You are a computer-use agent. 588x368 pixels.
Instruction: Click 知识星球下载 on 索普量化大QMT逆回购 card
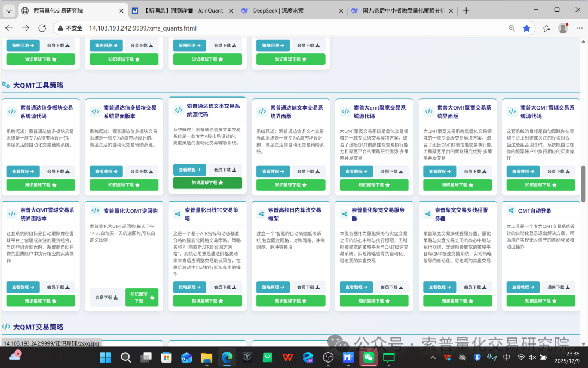point(142,298)
